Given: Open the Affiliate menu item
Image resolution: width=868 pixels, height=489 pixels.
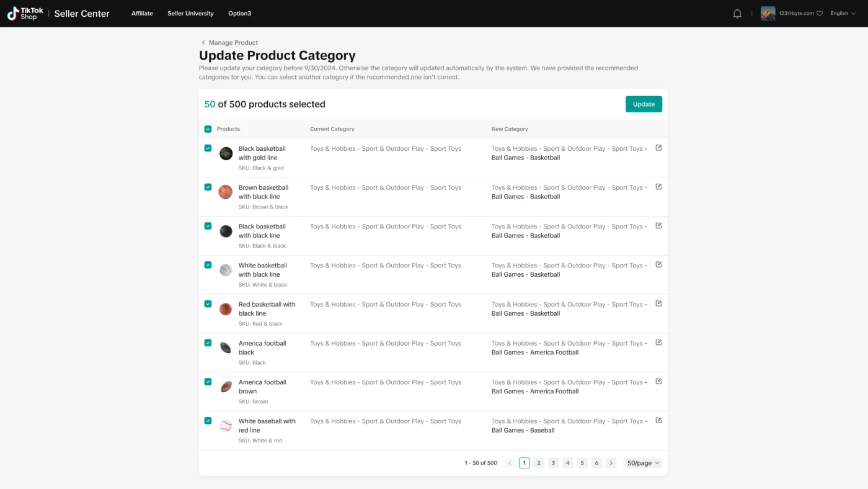Looking at the screenshot, I should pos(142,14).
